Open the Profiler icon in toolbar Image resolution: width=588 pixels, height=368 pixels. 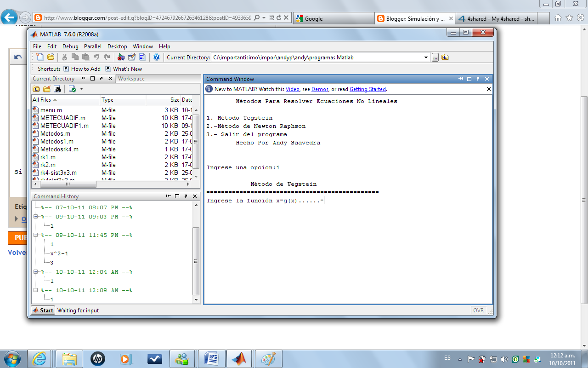coord(142,57)
